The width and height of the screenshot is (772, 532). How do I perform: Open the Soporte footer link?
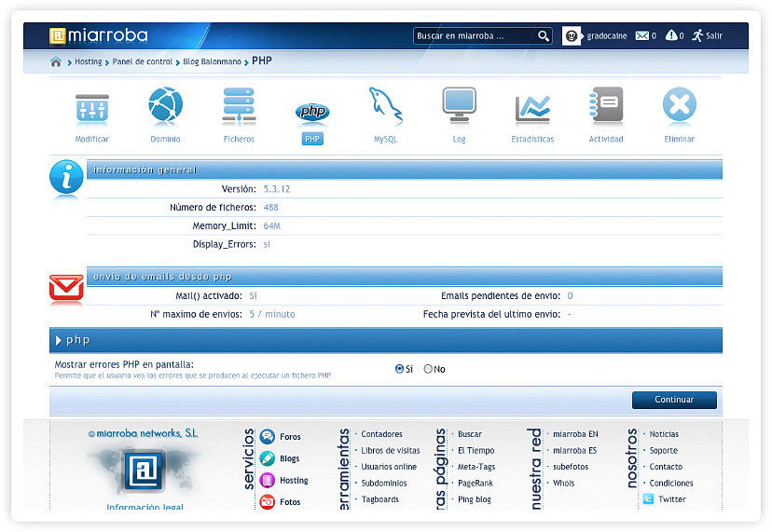click(663, 450)
